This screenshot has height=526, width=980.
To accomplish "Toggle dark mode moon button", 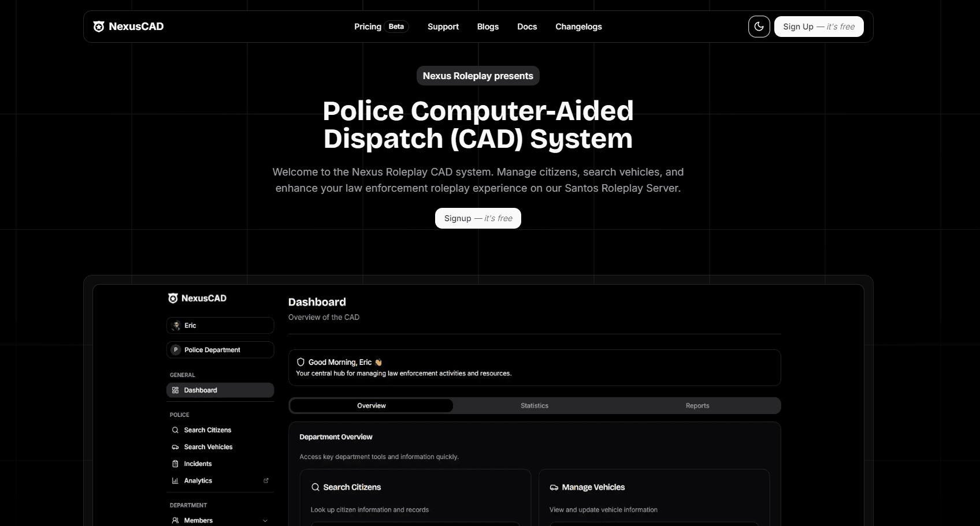I will 759,27.
